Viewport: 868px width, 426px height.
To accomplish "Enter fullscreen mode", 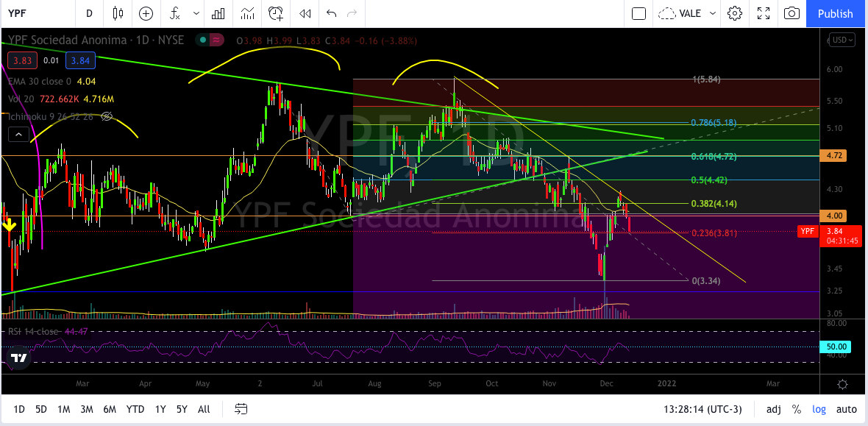I will 764,13.
